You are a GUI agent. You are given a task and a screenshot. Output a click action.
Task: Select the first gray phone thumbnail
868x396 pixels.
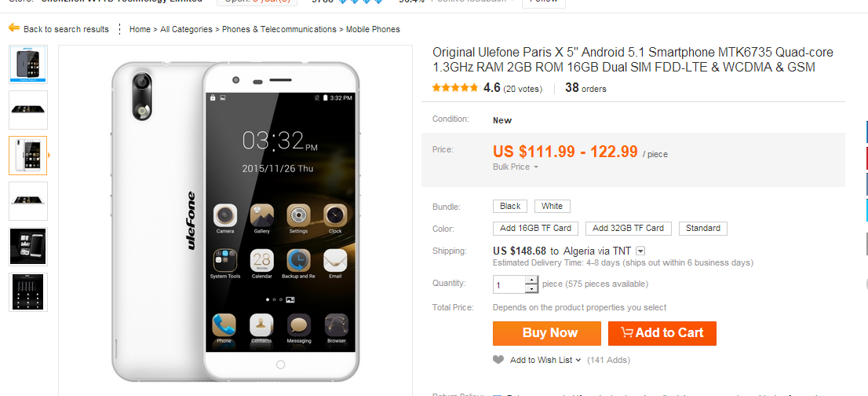pyautogui.click(x=28, y=64)
